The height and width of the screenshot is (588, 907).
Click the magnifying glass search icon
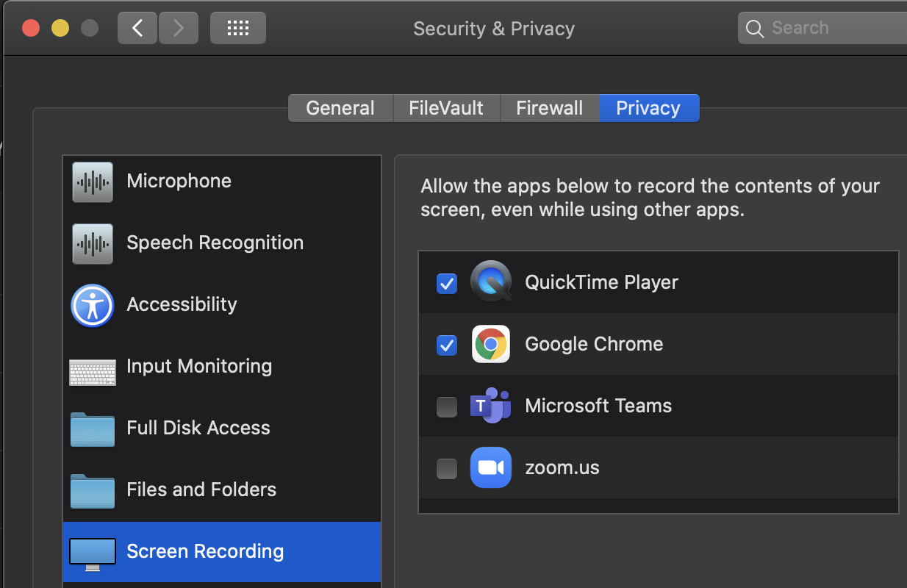tap(755, 29)
